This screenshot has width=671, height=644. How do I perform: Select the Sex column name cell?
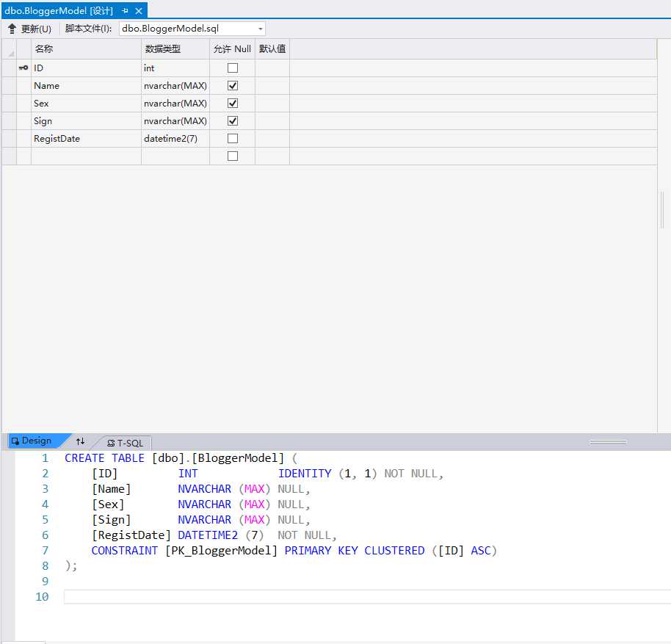coord(86,103)
